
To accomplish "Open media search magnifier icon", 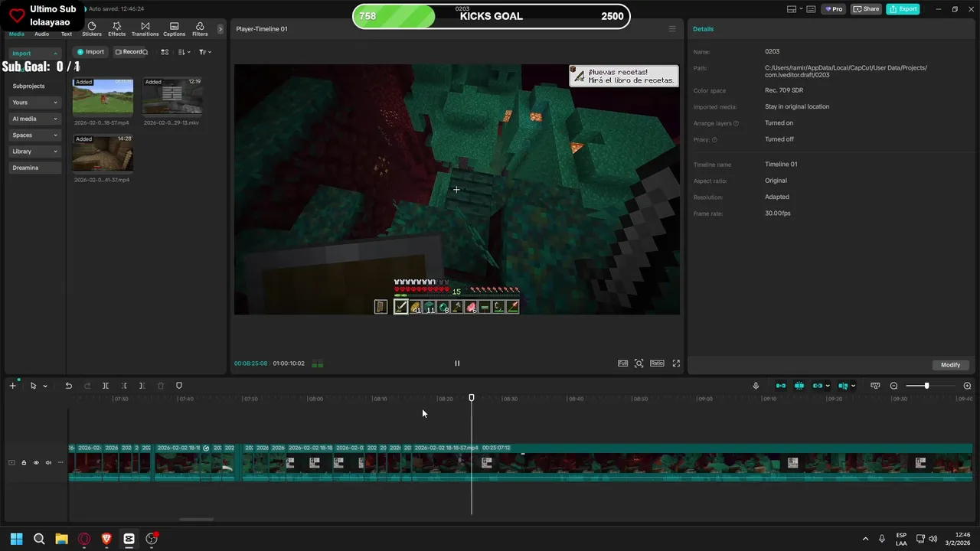I will coord(145,52).
